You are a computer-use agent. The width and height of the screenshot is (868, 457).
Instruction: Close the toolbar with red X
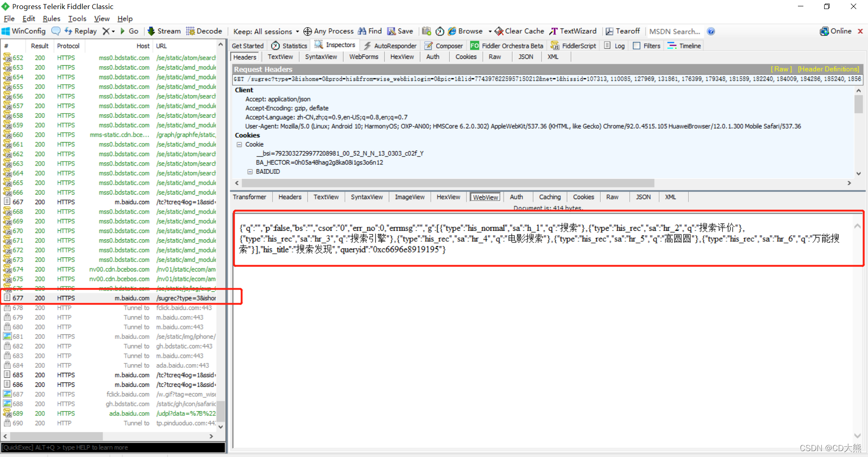[x=860, y=31]
